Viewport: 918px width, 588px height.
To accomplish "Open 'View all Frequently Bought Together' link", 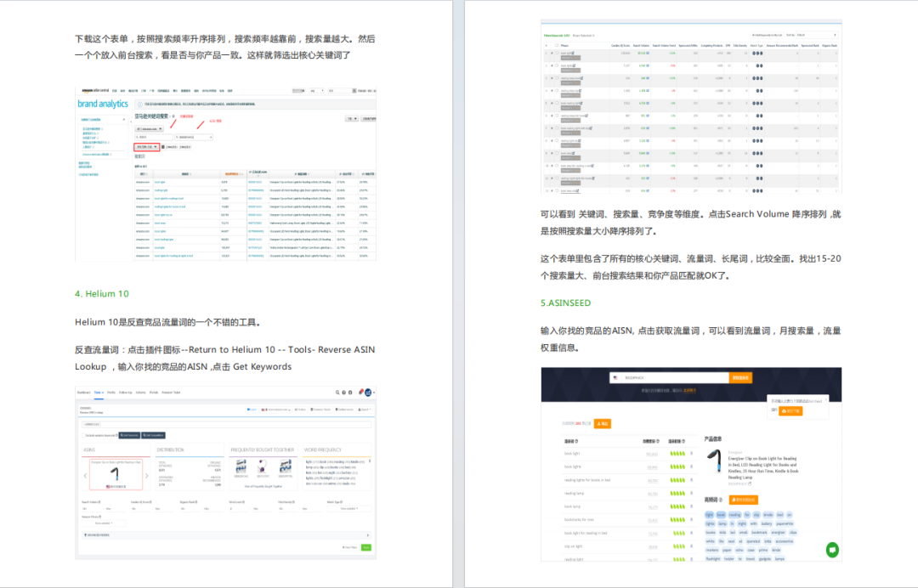I will click(x=263, y=486).
